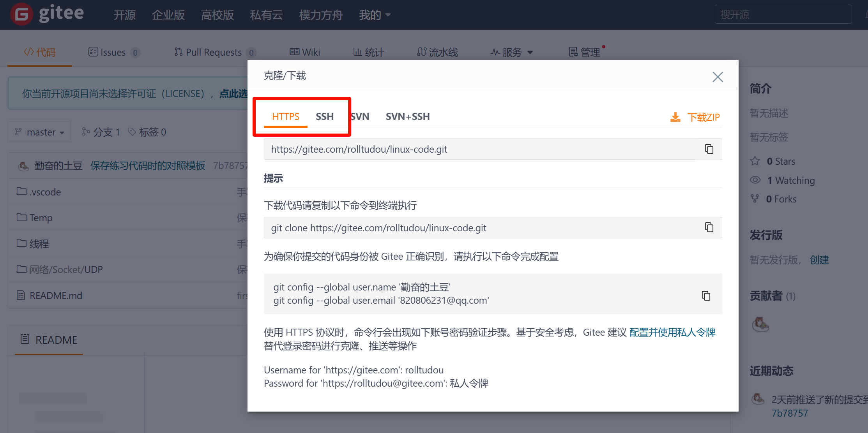Open the Wiki tab
This screenshot has width=868, height=433.
coord(305,52)
